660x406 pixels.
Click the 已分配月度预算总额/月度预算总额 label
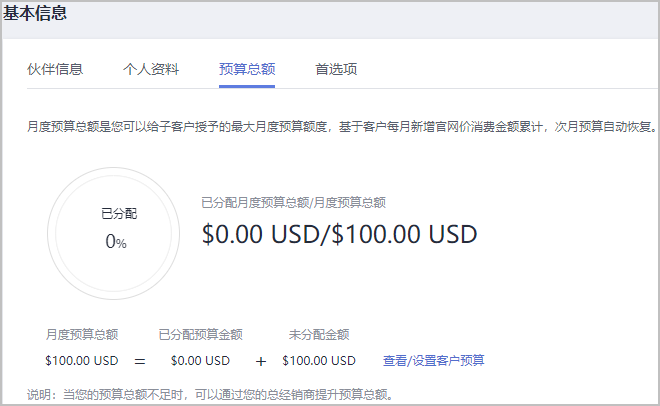[293, 203]
